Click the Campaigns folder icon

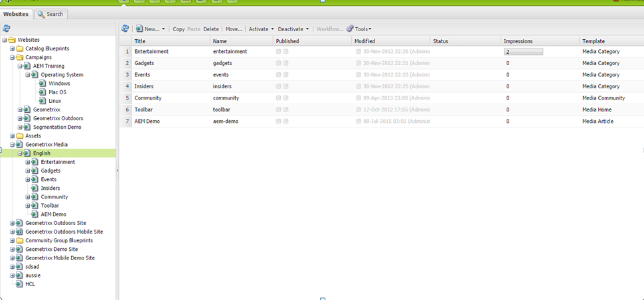[19, 57]
